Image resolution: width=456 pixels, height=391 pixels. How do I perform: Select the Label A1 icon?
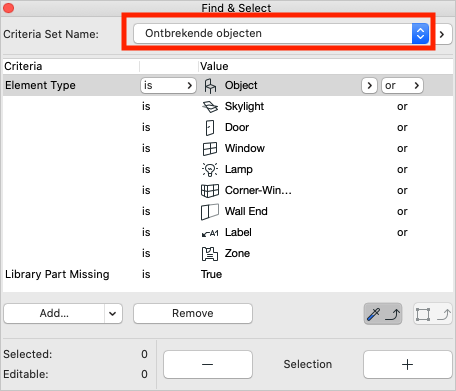coord(210,233)
